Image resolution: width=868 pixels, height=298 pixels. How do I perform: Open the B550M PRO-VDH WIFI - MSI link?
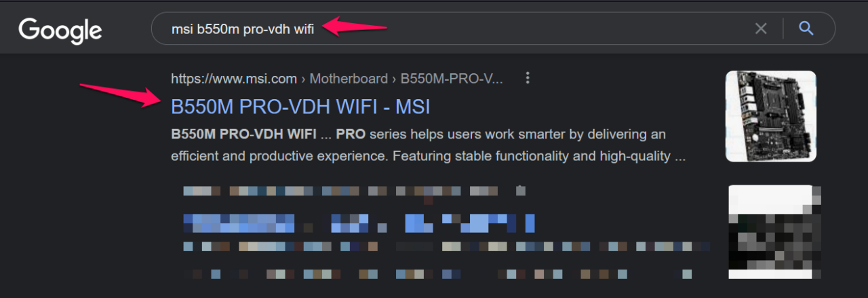click(x=300, y=107)
